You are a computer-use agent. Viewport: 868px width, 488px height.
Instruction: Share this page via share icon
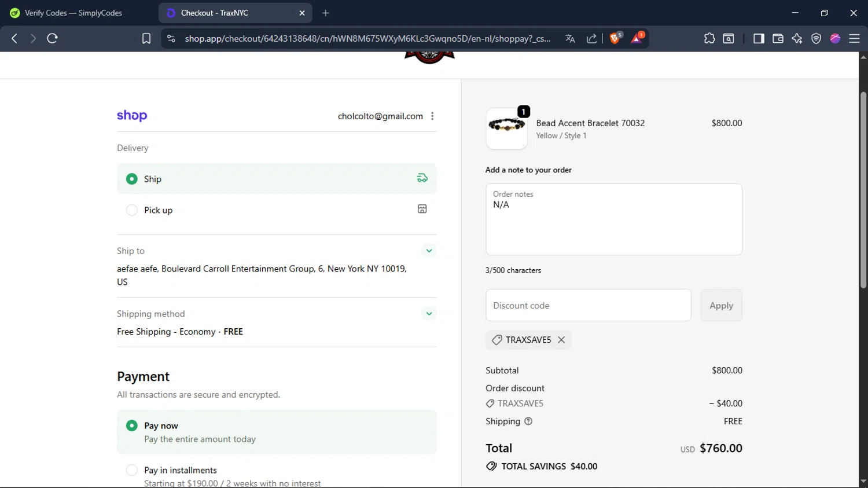(591, 38)
